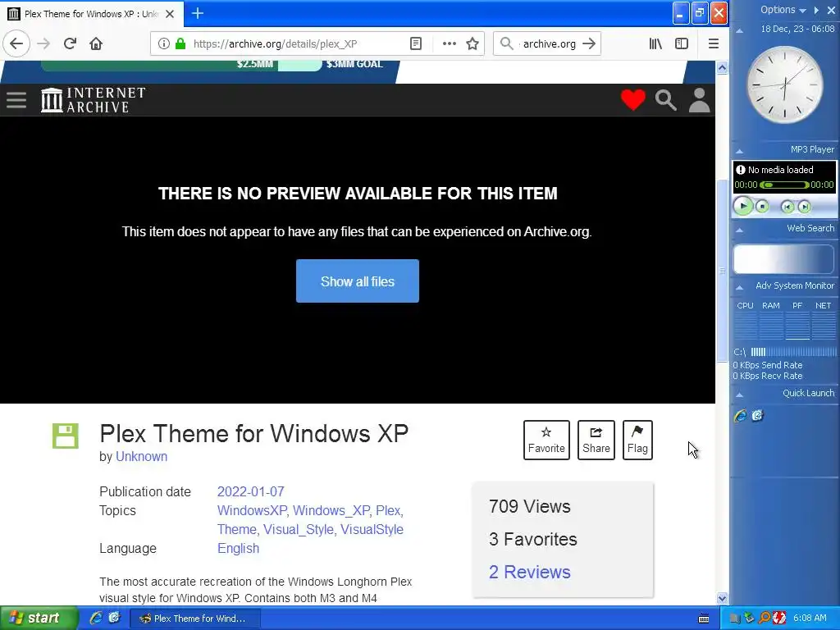Launch Internet Explorer from taskbar quick launch
Viewport: 840px width, 630px height.
click(96, 618)
